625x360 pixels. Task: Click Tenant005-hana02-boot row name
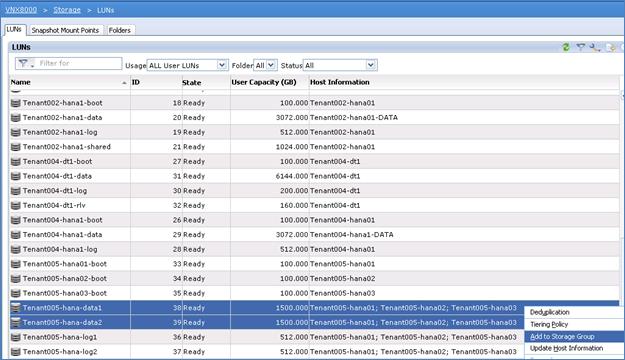click(65, 279)
